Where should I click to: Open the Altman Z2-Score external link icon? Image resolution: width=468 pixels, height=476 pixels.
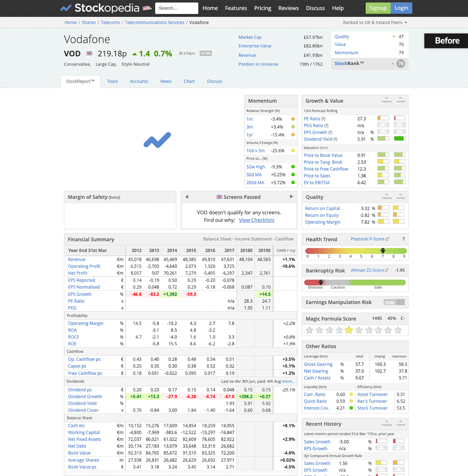tap(387, 270)
